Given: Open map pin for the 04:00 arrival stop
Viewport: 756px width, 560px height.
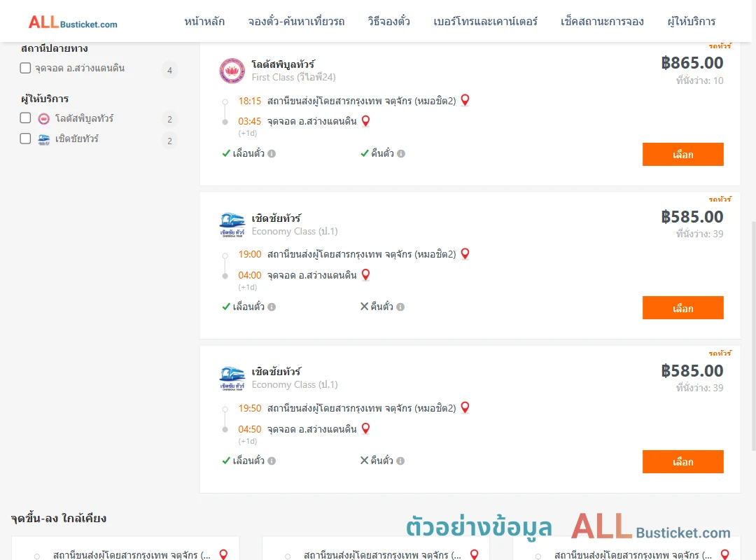Looking at the screenshot, I should pos(365,274).
